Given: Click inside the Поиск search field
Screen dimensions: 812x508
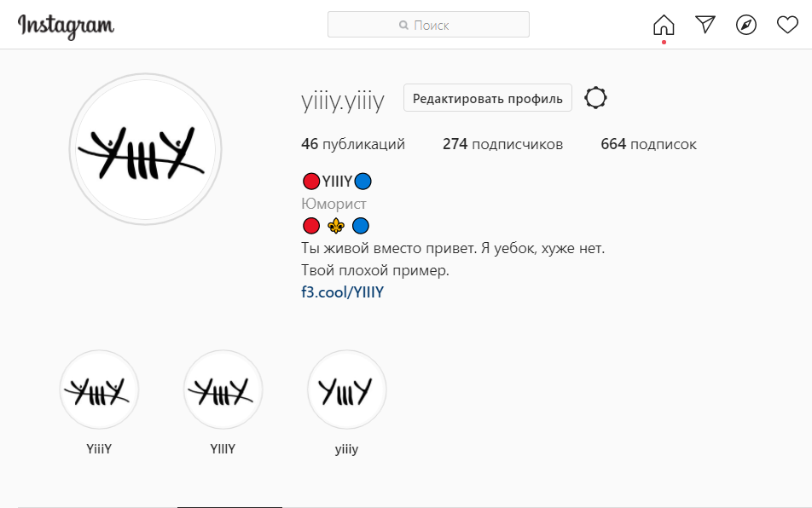Looking at the screenshot, I should tap(428, 25).
